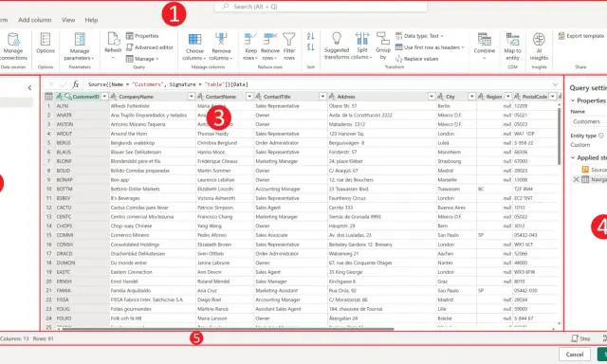Open the ContactTitle column filter dropdown

coord(322,97)
